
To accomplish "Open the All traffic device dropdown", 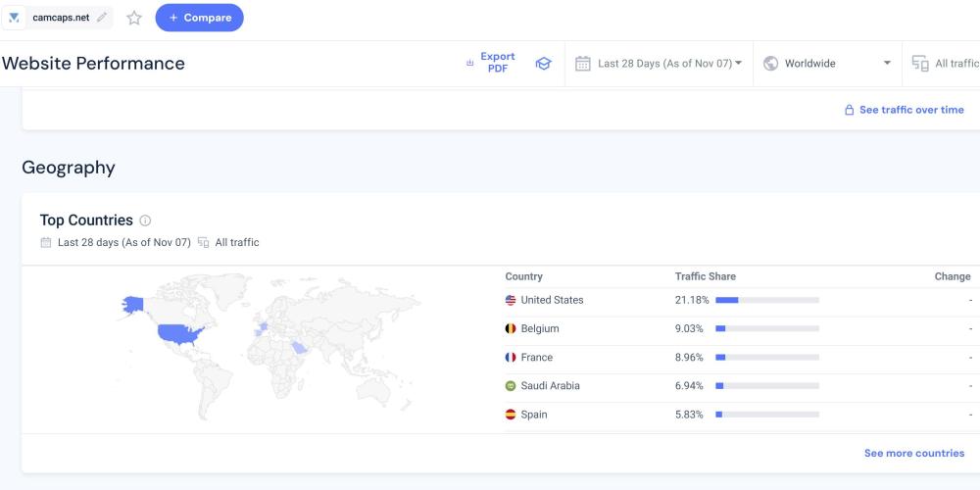I will pos(945,64).
